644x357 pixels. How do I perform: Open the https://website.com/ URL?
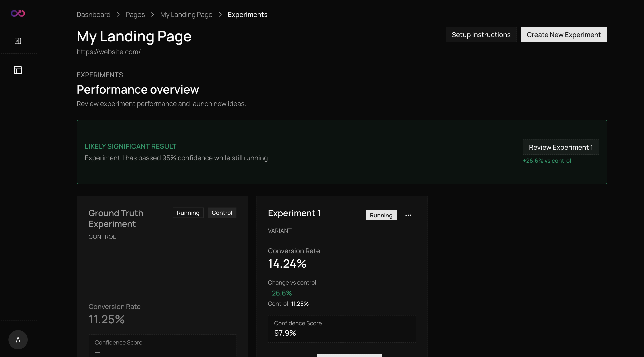(108, 52)
